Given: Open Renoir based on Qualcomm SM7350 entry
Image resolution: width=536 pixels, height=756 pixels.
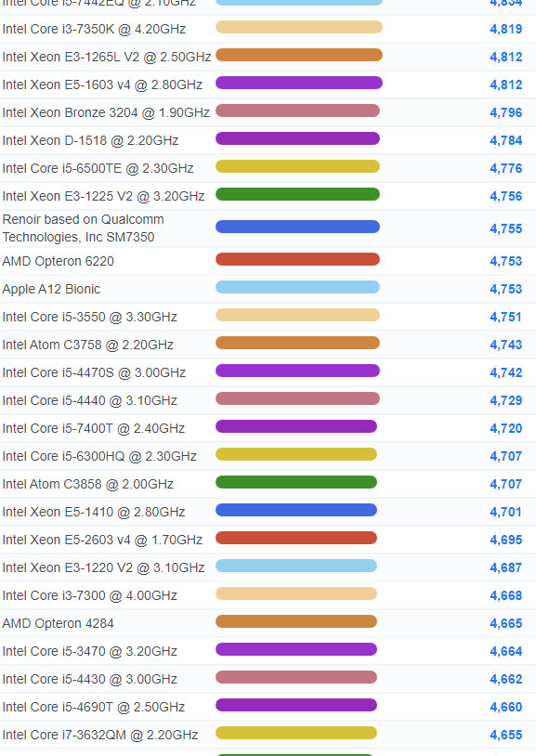Looking at the screenshot, I should coord(83,228).
